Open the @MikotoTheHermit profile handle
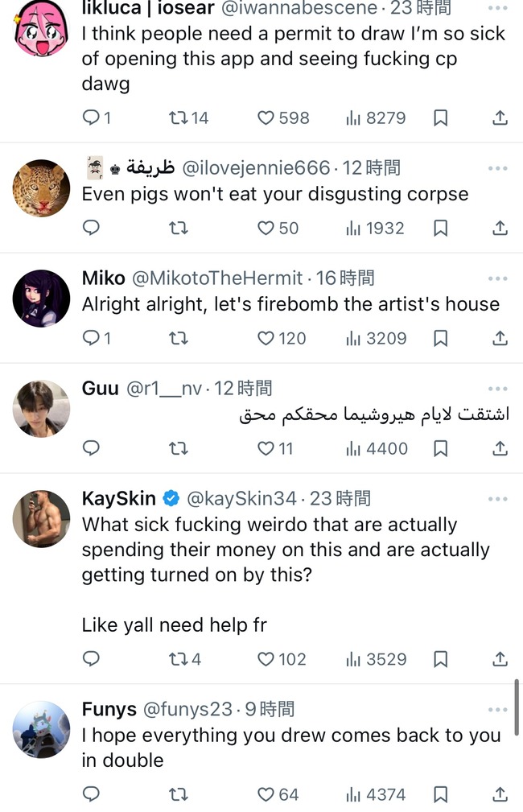 217,278
